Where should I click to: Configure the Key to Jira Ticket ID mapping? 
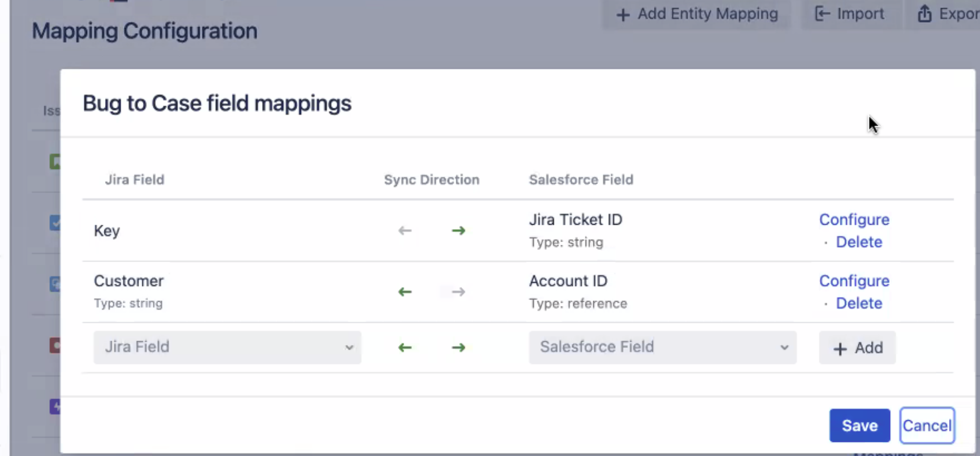click(x=854, y=220)
